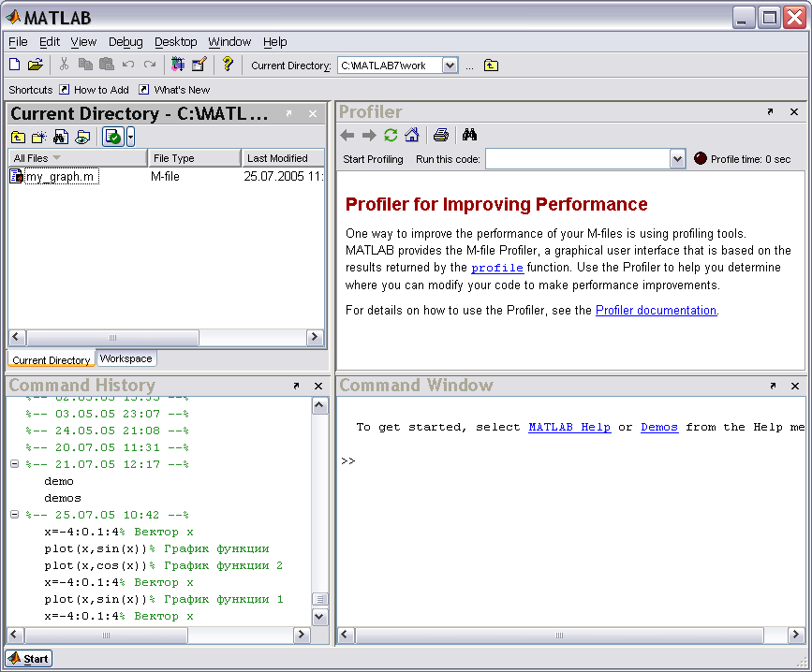Open the What's New shortcut
This screenshot has width=812, height=672.
174,90
